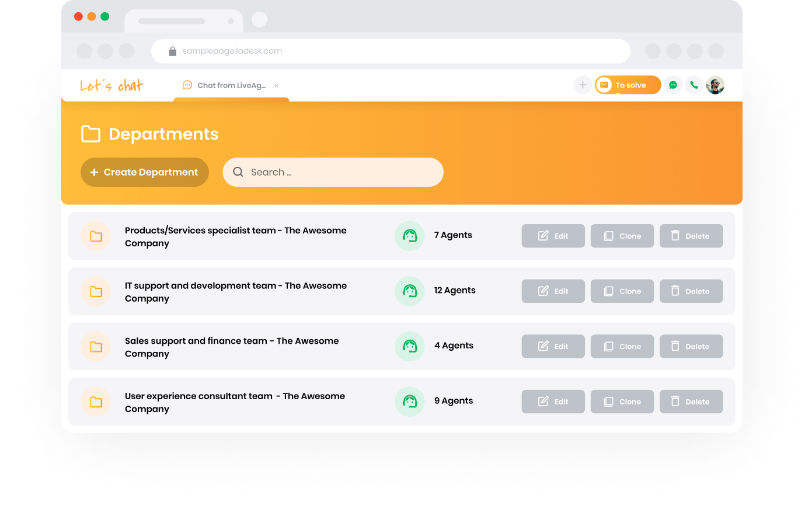Click the green phone call icon
This screenshot has width=812, height=506.
click(x=693, y=85)
